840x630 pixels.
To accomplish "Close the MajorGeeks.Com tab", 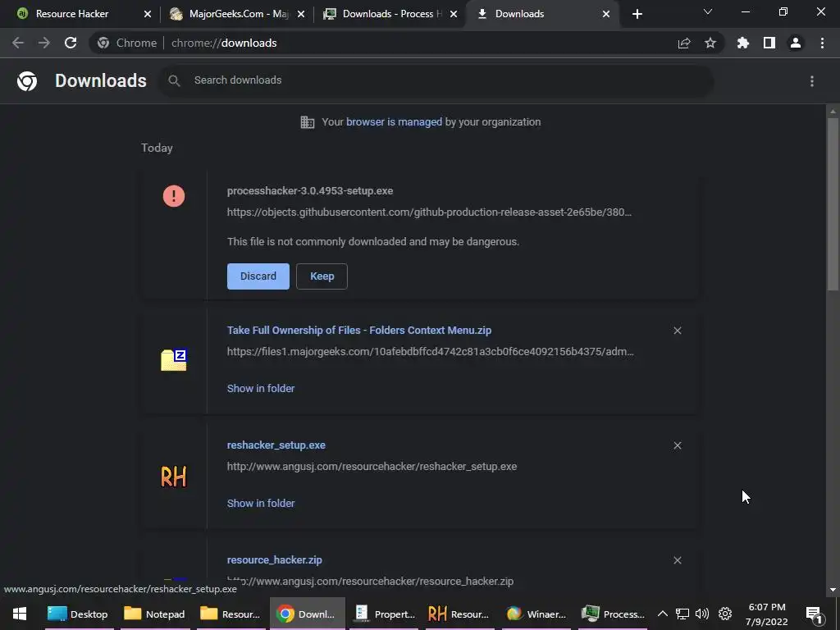I will pos(301,14).
